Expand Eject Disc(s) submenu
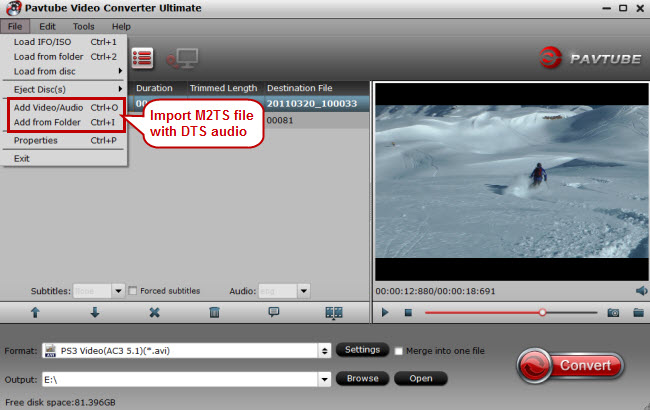This screenshot has height=410, width=650. coord(65,89)
